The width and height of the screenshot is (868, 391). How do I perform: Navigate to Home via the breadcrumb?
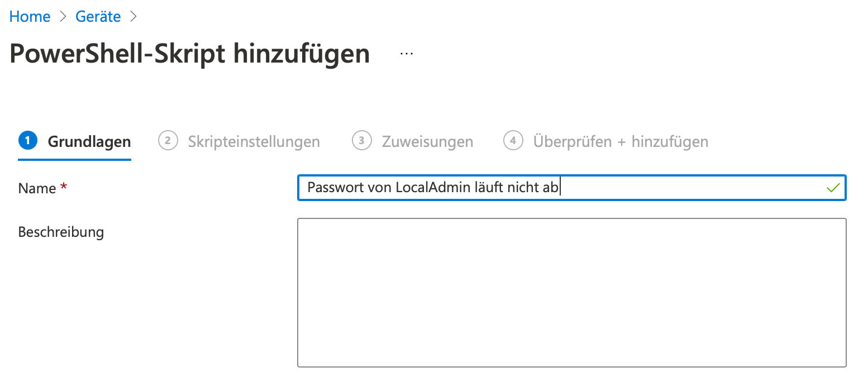(x=29, y=16)
